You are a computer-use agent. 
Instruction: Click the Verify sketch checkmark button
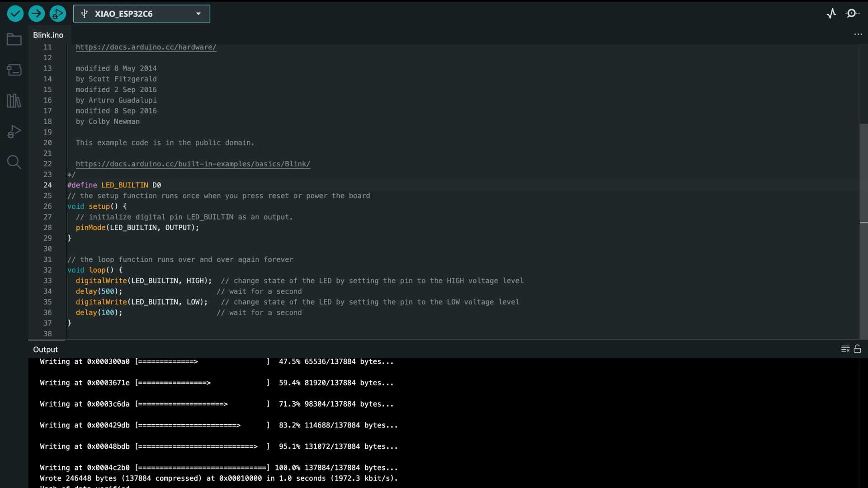(15, 14)
